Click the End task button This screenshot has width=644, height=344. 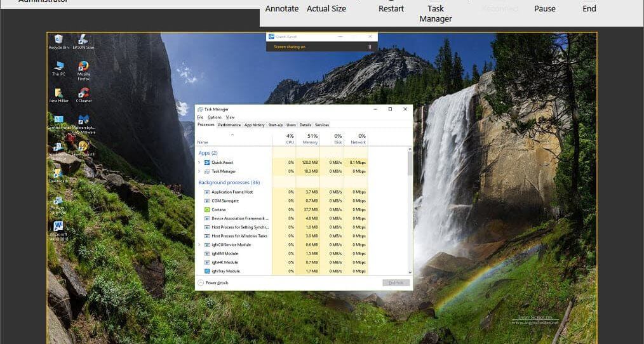coord(396,283)
